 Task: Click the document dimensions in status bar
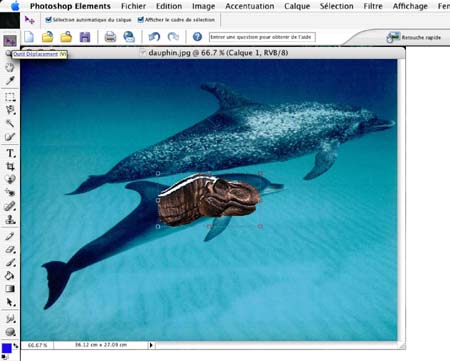click(101, 345)
